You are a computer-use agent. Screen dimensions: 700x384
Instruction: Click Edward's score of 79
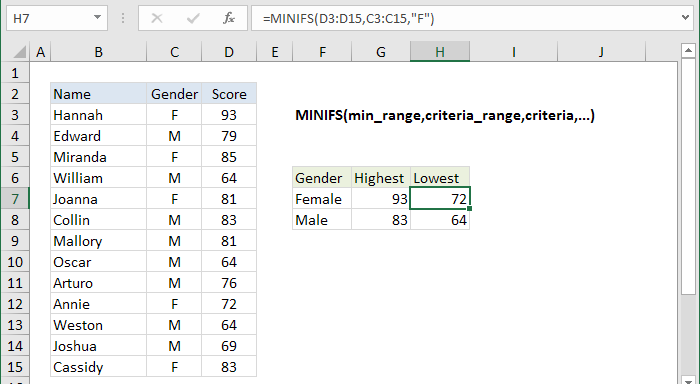[x=229, y=136]
